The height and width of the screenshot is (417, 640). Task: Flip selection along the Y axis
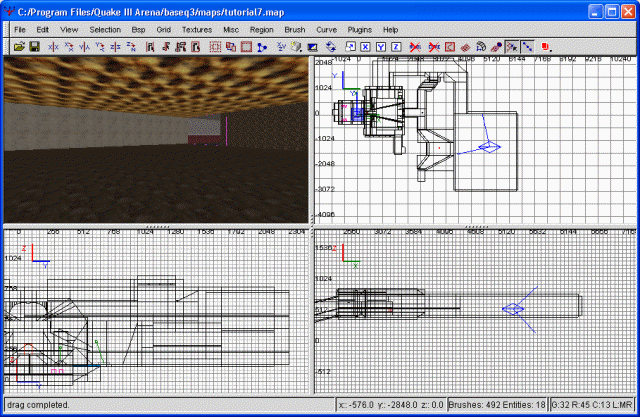(84, 47)
